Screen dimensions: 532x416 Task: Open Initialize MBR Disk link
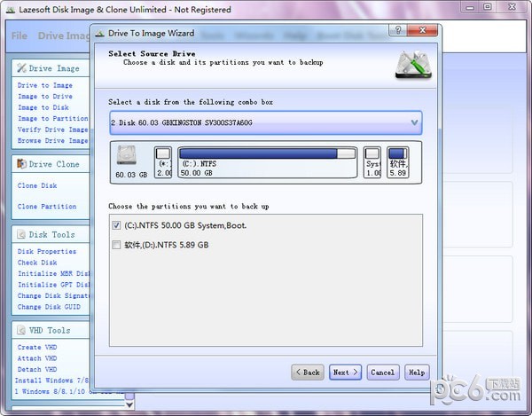point(53,273)
